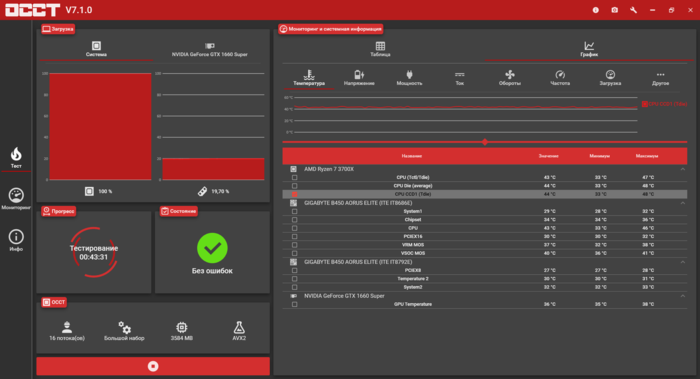
Task: Toggle graph for PCIEX8 sensor
Action: [294, 270]
